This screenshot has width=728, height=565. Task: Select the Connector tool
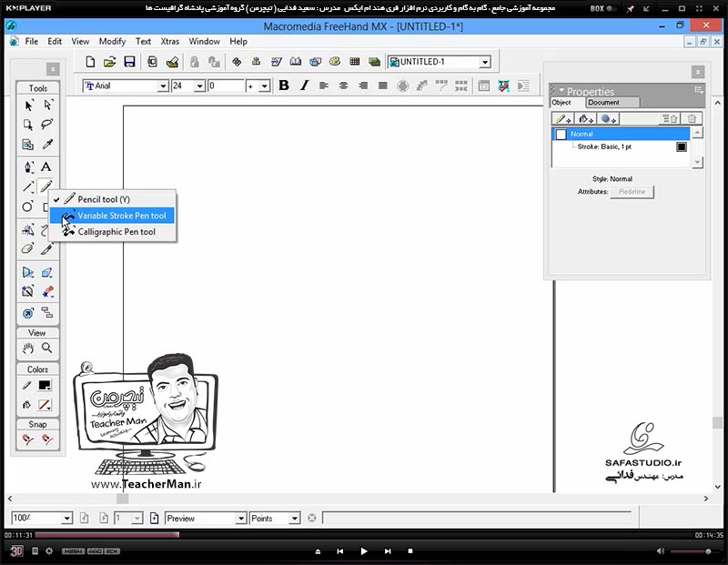47,313
